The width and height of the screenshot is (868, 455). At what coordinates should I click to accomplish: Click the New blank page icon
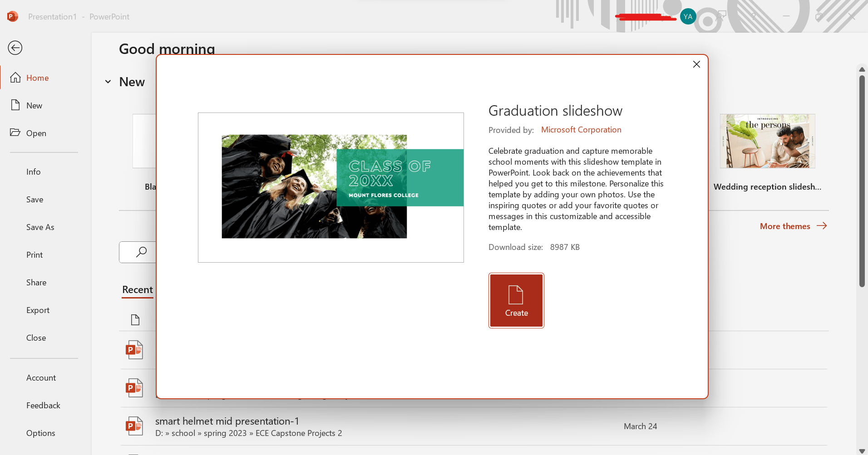15,105
